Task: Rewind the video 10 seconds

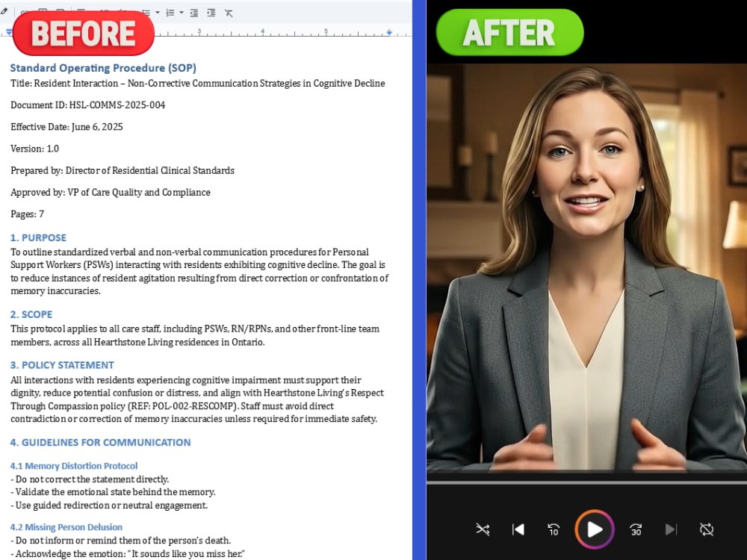Action: point(554,529)
